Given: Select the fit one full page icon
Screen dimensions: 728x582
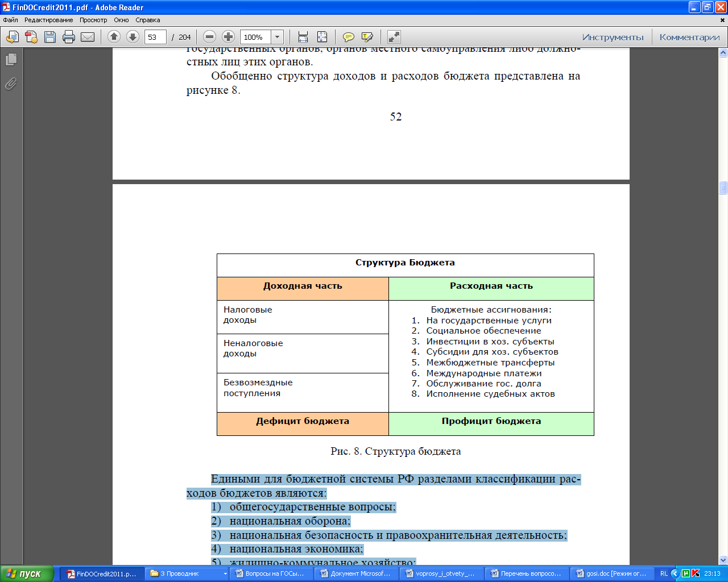Looking at the screenshot, I should point(322,37).
